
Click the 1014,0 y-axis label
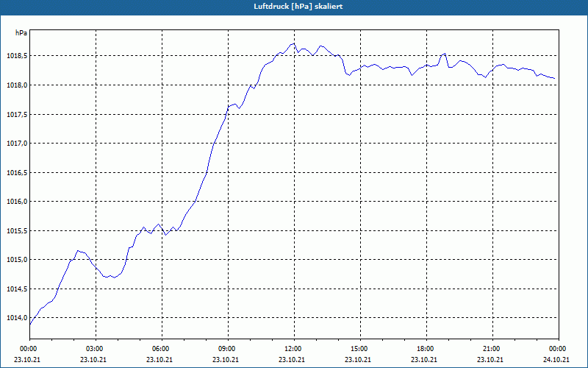click(x=15, y=318)
